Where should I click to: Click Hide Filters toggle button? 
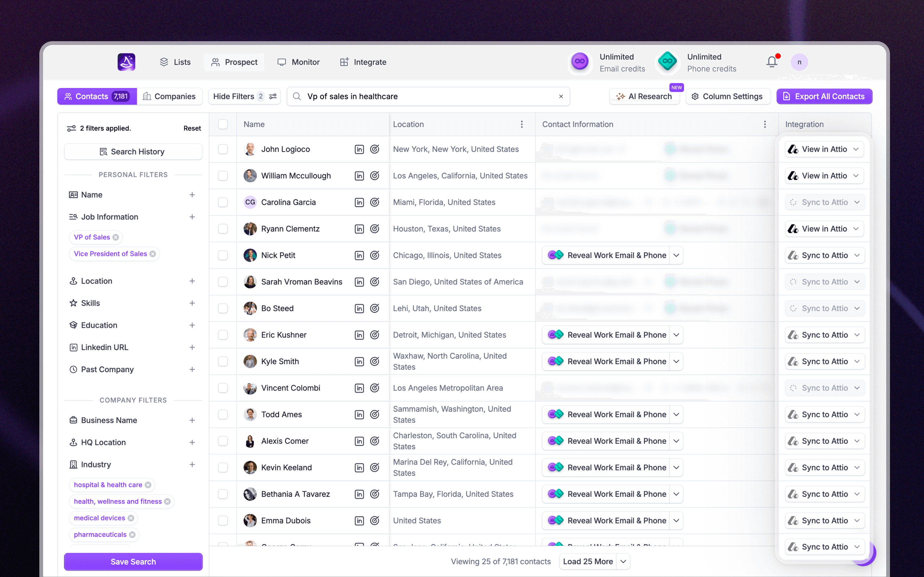[244, 96]
